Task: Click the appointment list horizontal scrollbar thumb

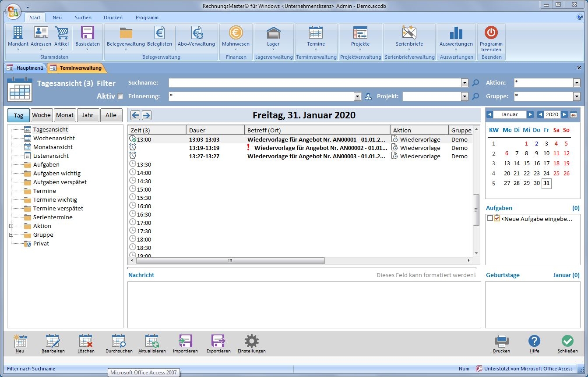Action: [230, 260]
